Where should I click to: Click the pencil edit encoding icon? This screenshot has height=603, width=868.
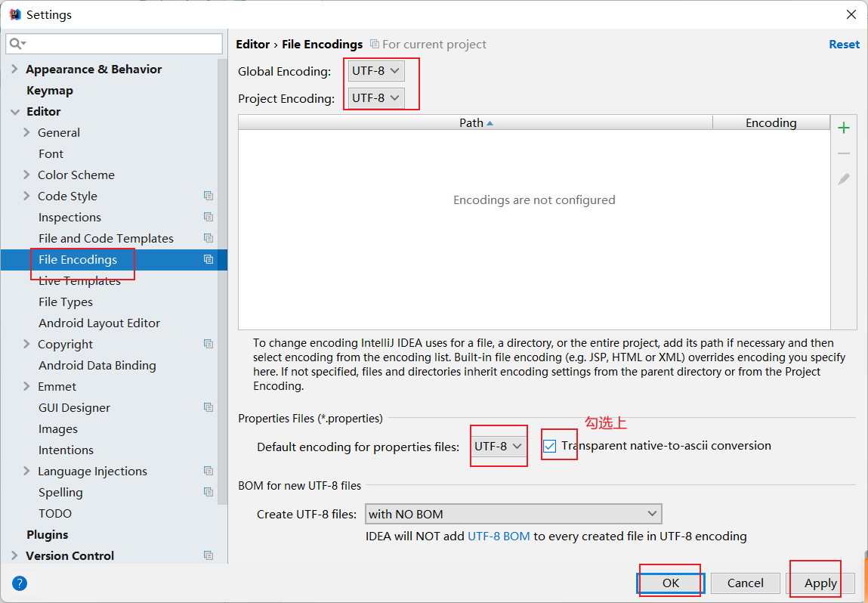(844, 179)
